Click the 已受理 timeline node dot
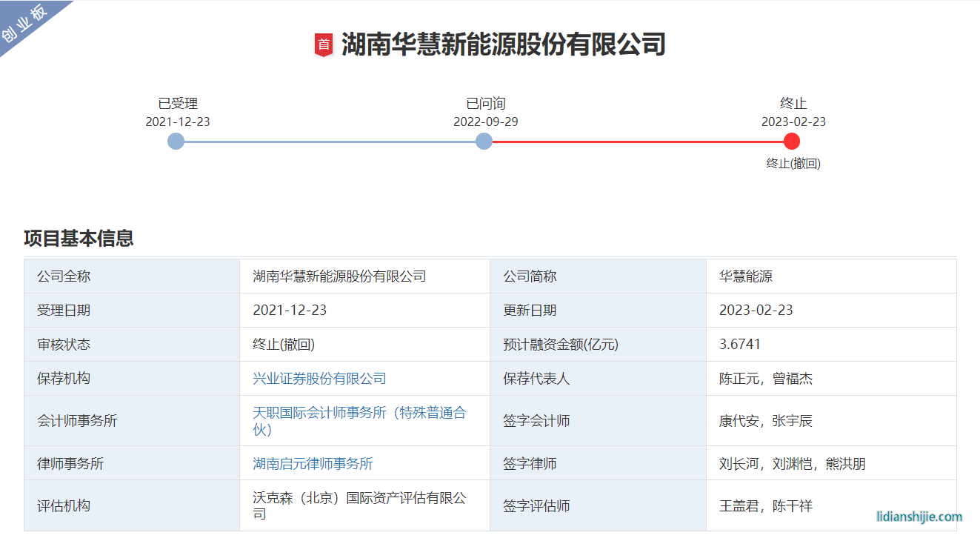The image size is (980, 541). tap(176, 141)
